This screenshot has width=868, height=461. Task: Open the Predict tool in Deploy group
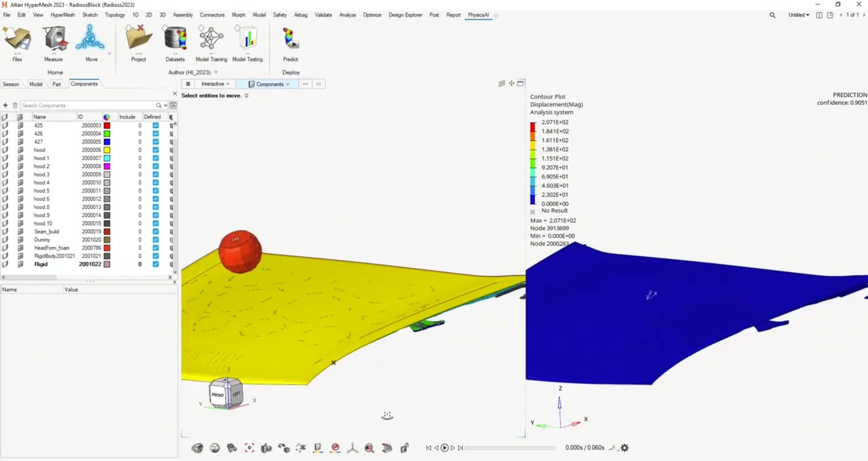290,43
